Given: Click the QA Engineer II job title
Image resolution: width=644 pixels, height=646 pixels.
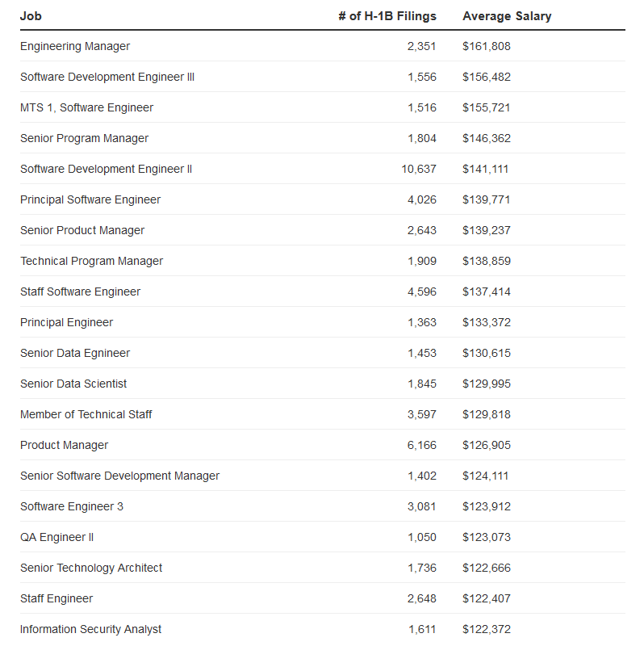Looking at the screenshot, I should pos(56,537).
